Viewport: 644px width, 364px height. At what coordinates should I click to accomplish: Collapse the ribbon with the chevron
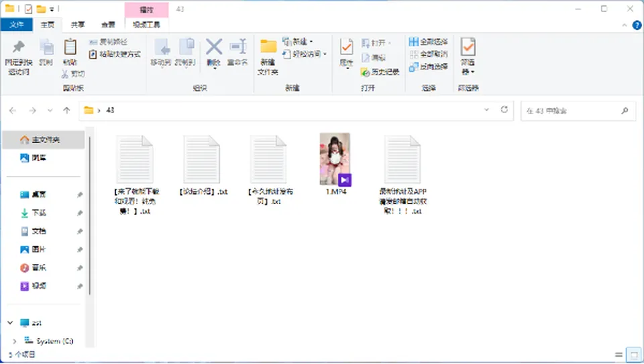pyautogui.click(x=625, y=26)
